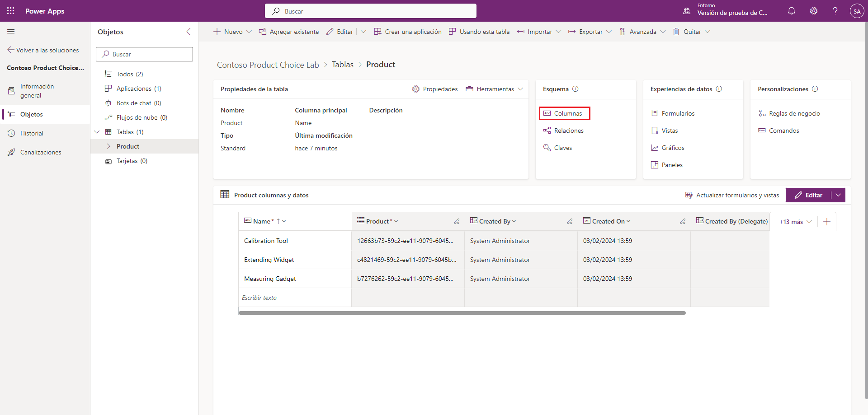Click edit icon in Created On column header
The image size is (868, 415).
tap(683, 221)
